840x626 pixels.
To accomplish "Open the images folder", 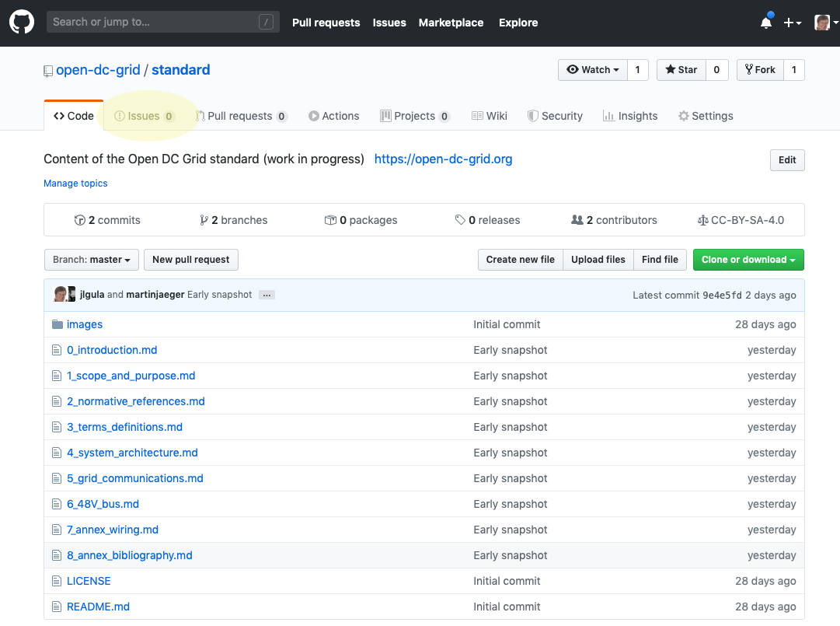I will tap(85, 324).
